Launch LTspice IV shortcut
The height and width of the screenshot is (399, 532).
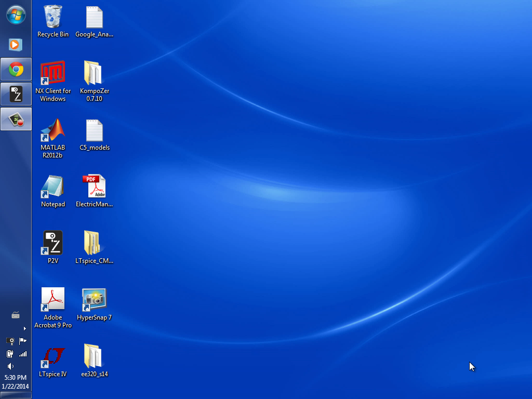[x=52, y=361]
